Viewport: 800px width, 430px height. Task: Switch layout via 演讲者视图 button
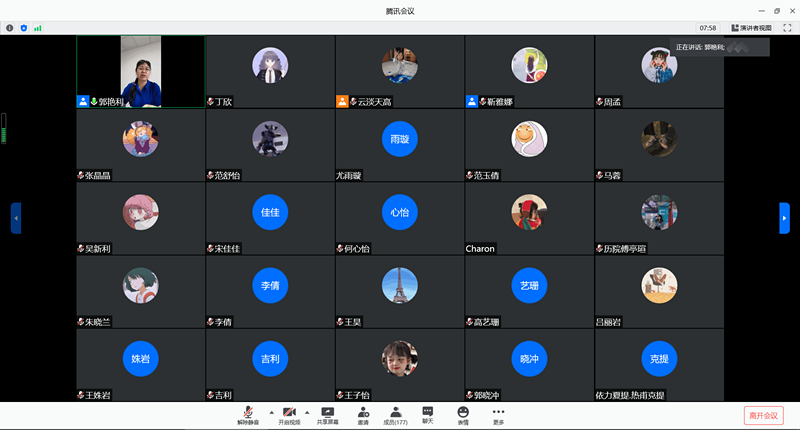(x=751, y=28)
